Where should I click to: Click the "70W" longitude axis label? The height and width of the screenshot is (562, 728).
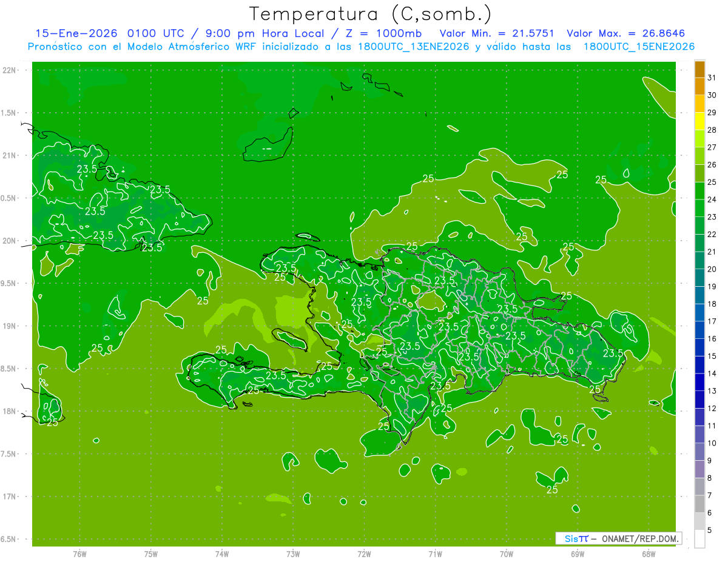[x=506, y=554]
